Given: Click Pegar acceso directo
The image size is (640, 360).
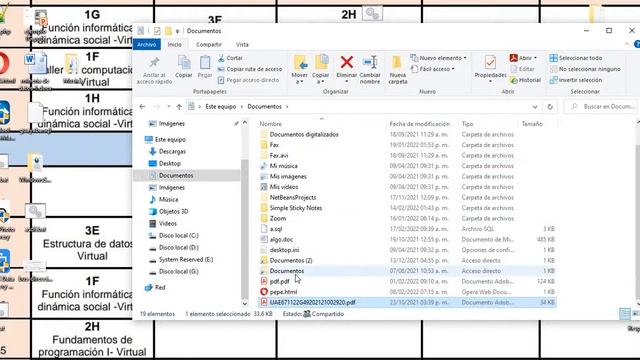Looking at the screenshot, I should (249, 80).
